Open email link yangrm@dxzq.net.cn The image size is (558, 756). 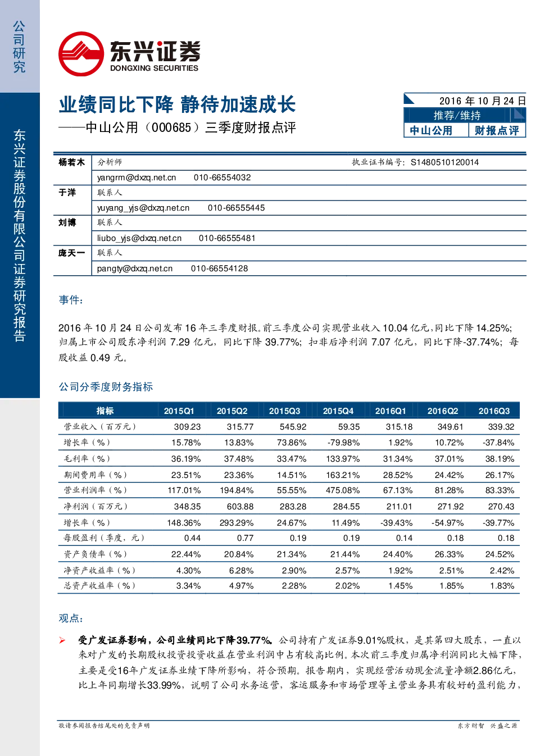pos(137,177)
